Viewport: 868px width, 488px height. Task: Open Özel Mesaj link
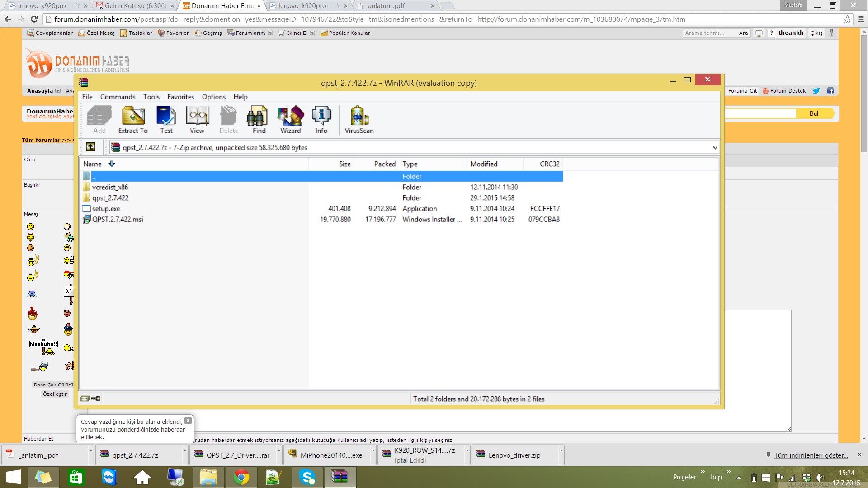(97, 33)
